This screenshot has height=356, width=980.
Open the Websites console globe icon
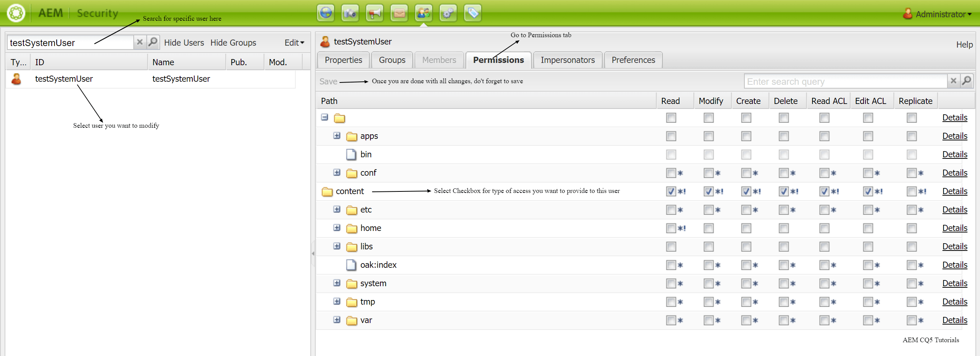point(326,13)
